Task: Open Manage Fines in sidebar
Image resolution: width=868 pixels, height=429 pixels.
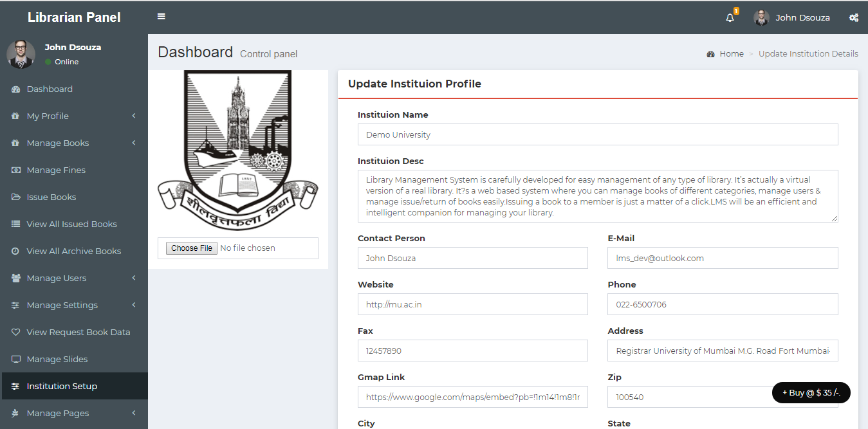Action: (74, 170)
